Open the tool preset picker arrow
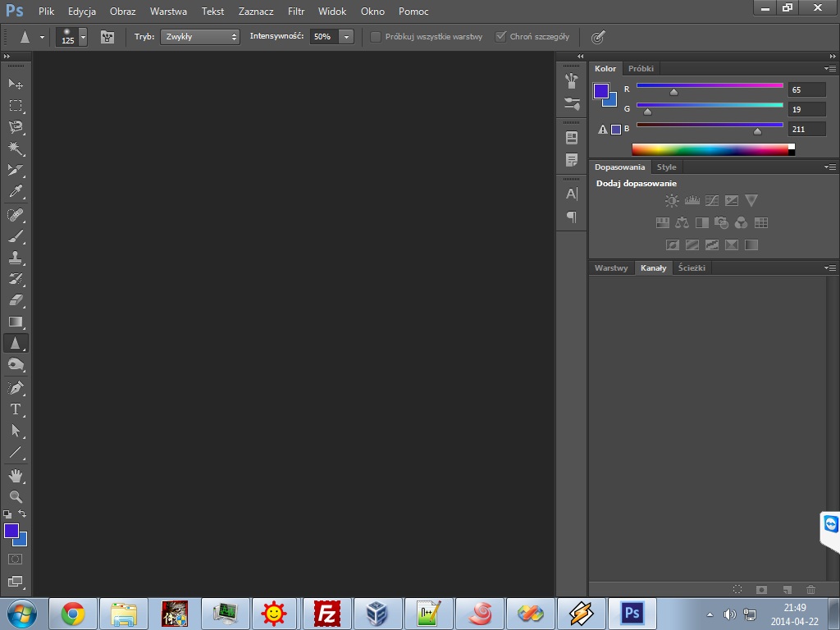This screenshot has width=840, height=630. 42,38
